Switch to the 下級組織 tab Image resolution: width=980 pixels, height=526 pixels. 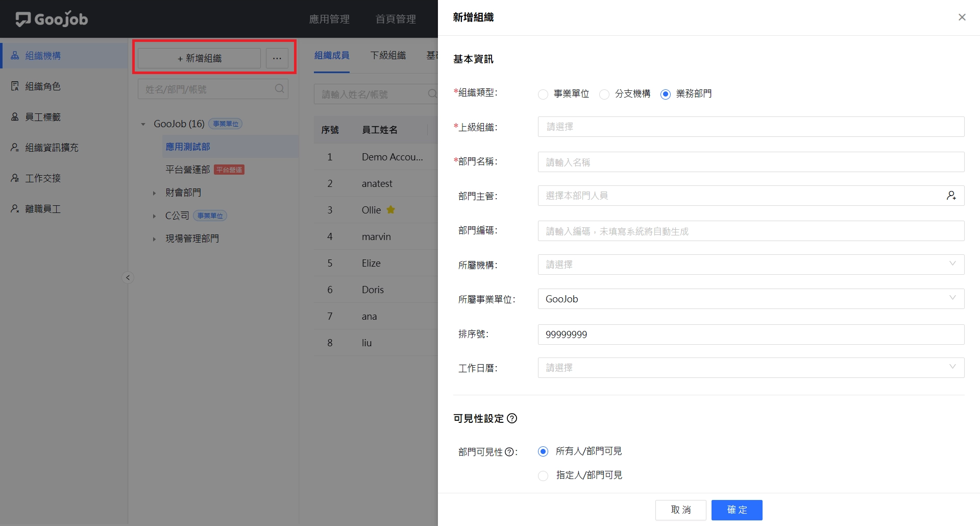388,55
